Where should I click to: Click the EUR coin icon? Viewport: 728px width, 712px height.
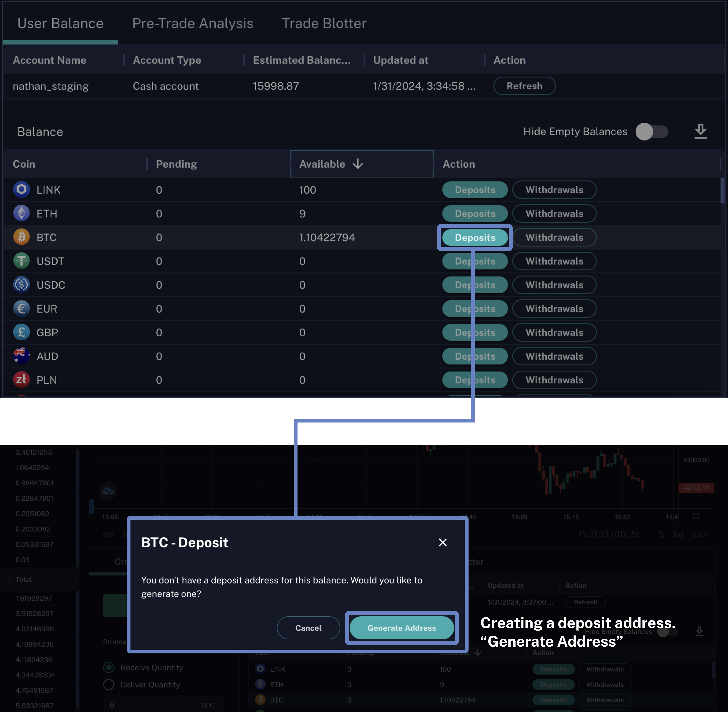click(21, 309)
